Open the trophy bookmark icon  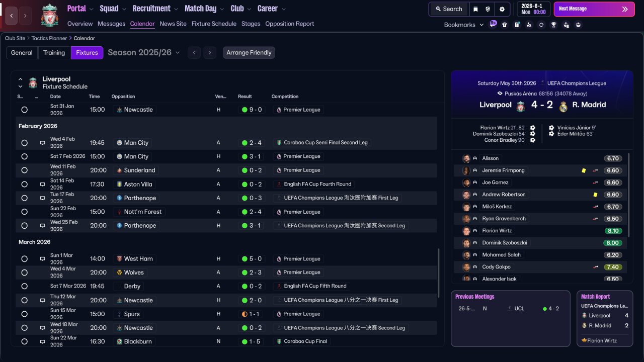pos(553,25)
